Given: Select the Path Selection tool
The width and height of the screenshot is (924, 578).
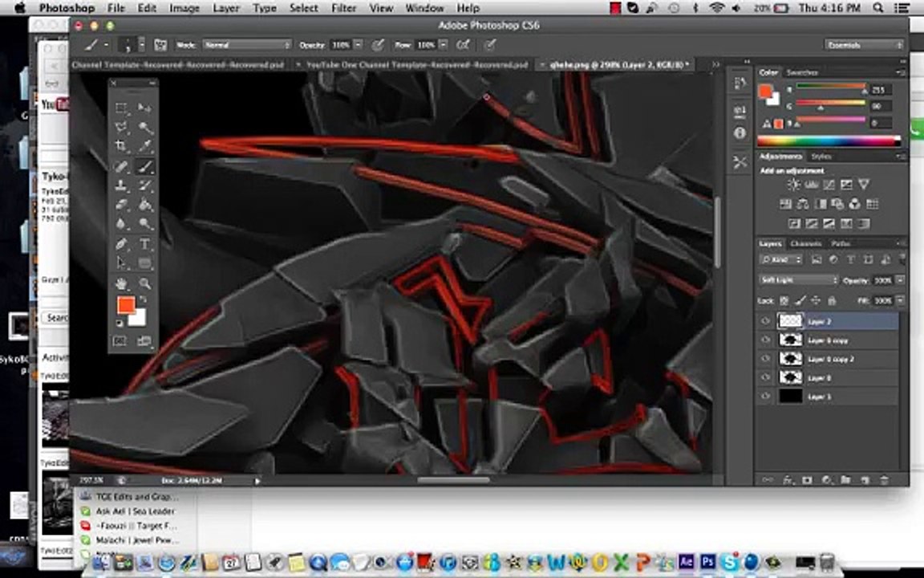Looking at the screenshot, I should 121,263.
